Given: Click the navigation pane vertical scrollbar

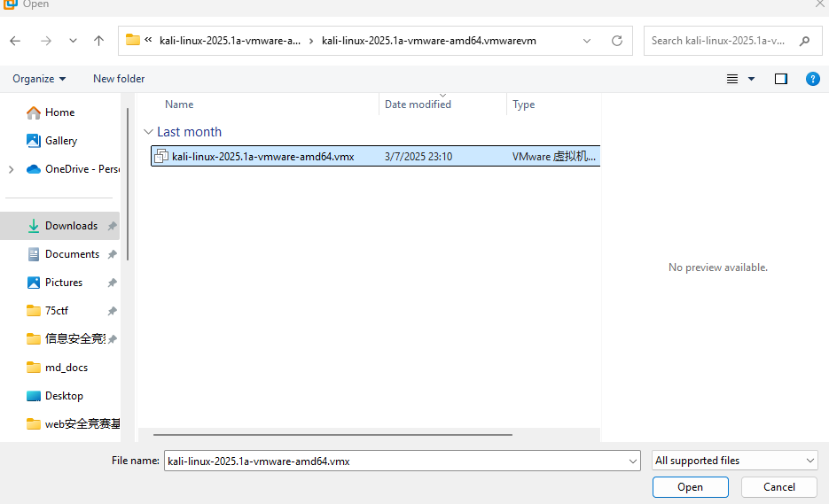Looking at the screenshot, I should [128, 184].
